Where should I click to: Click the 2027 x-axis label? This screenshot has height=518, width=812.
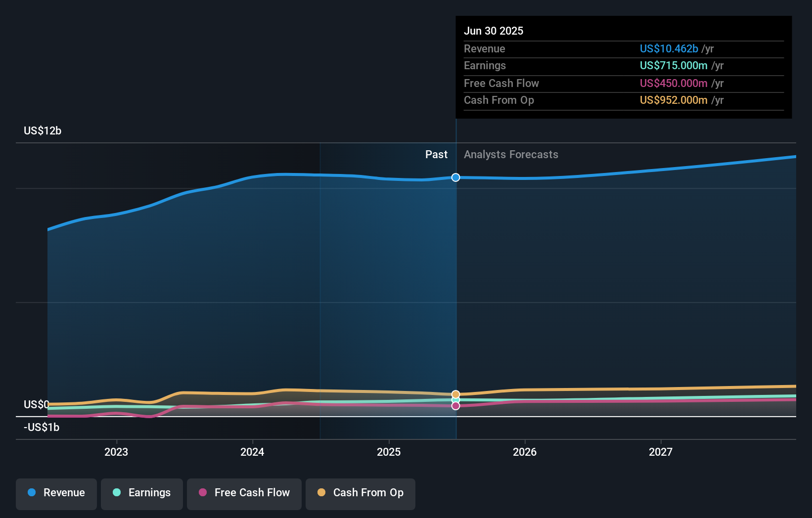[661, 452]
